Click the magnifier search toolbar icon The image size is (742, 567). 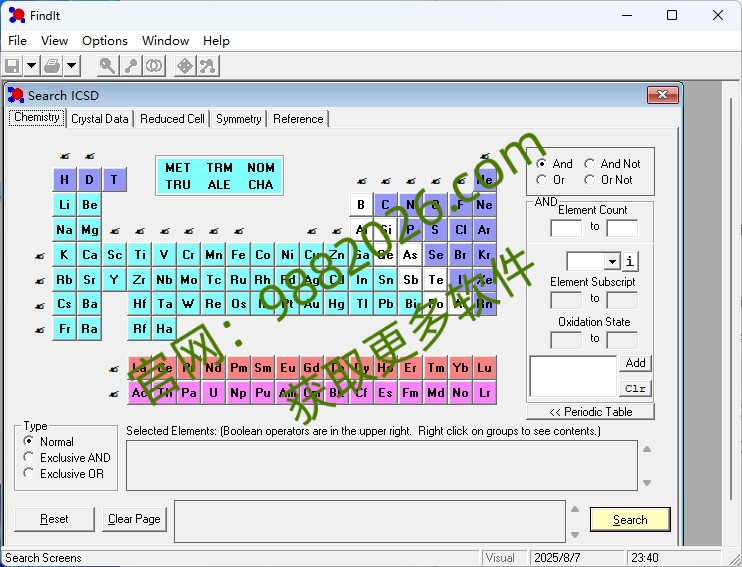pos(107,66)
